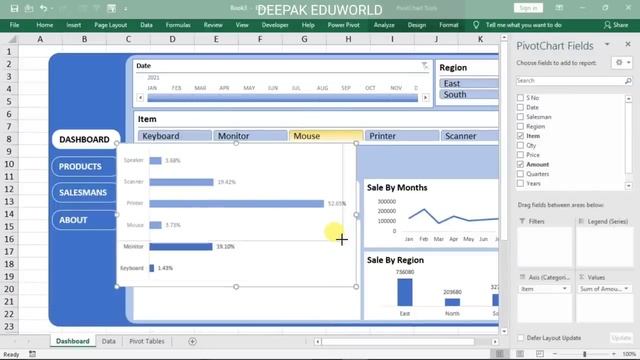This screenshot has height=360, width=640.
Task: Uncheck the Amount field checkbox
Action: [x=520, y=164]
